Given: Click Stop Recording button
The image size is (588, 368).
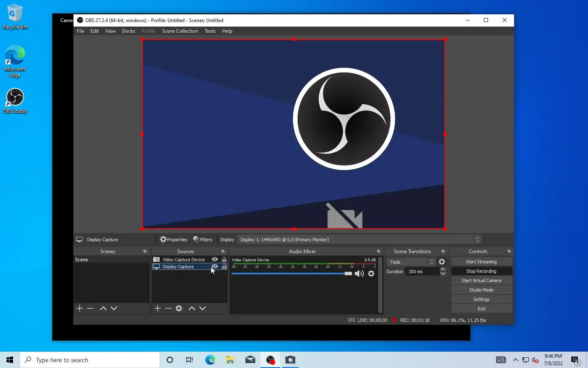Looking at the screenshot, I should [x=481, y=271].
